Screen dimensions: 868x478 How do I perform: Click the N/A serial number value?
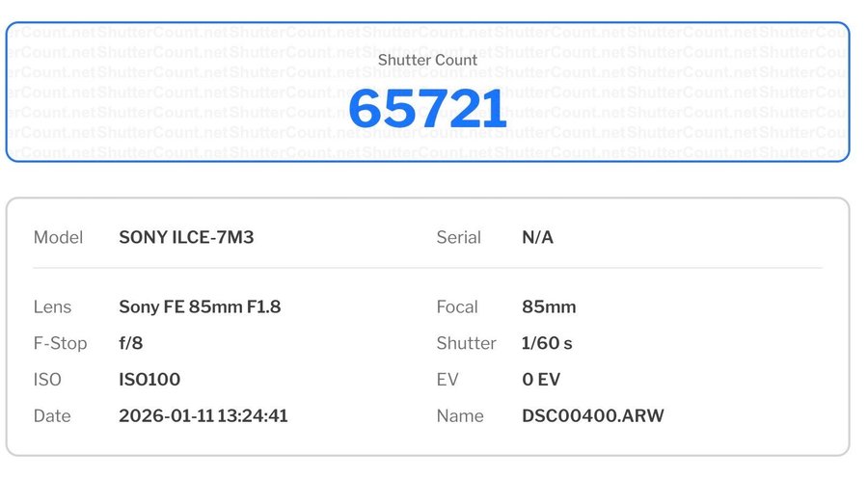coord(537,237)
